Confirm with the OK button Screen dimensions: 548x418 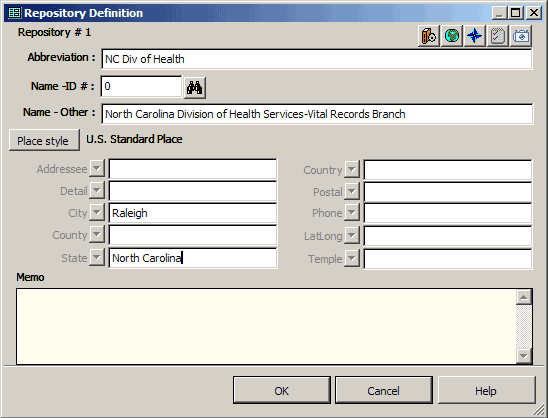point(282,390)
